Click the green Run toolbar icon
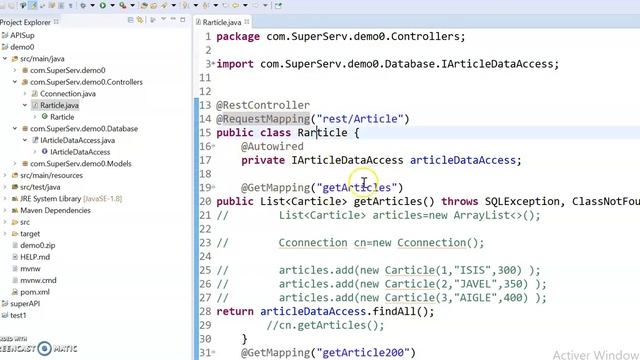This screenshot has height=360, width=640. pos(102,5)
